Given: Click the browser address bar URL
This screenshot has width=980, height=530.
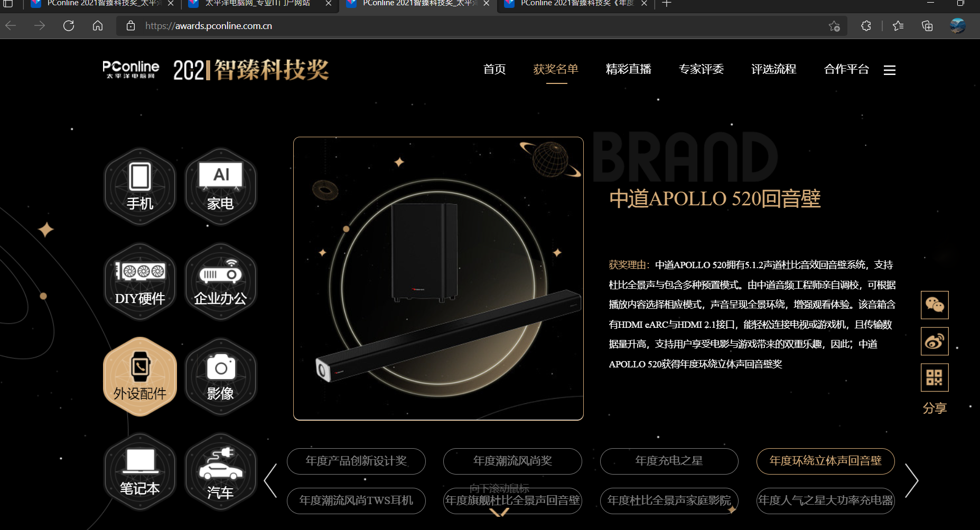Looking at the screenshot, I should 209,26.
